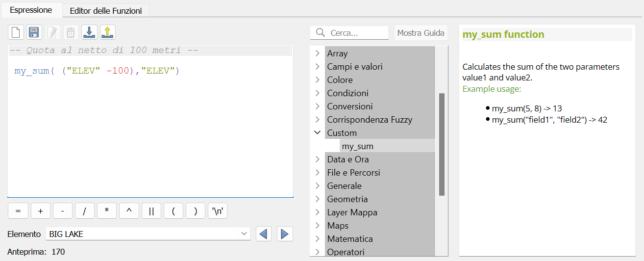The width and height of the screenshot is (644, 261).
Task: Select the Array tree label
Action: tap(337, 53)
